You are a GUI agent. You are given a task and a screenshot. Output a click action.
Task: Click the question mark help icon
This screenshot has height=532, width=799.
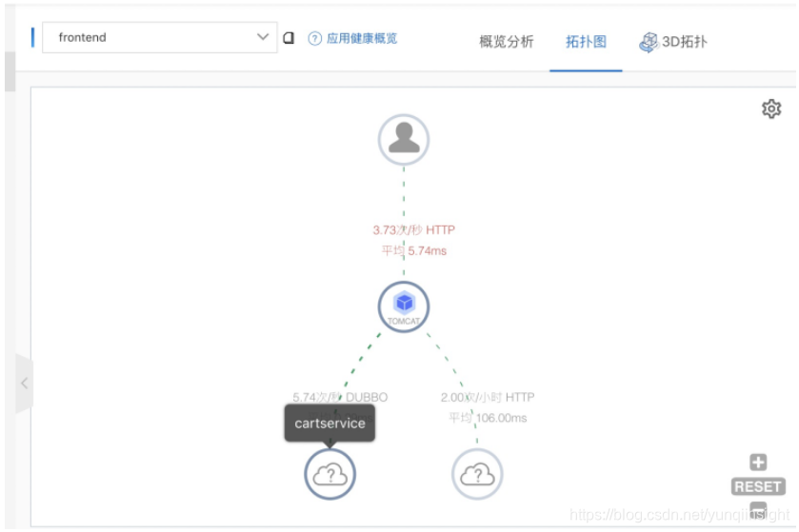(315, 38)
